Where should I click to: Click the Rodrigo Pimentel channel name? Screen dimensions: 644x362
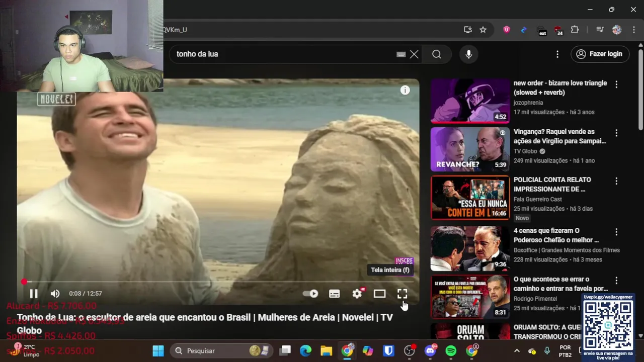point(536,299)
